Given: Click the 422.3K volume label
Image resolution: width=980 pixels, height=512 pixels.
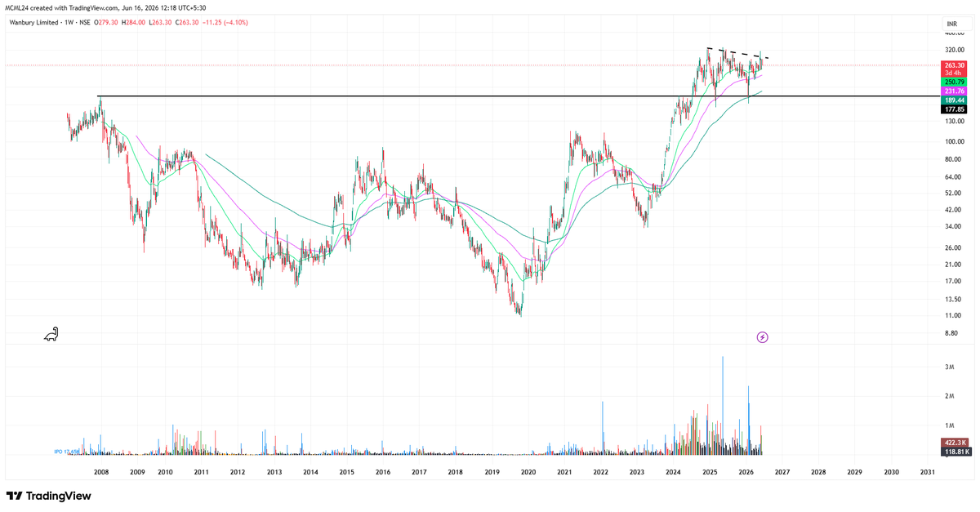Looking at the screenshot, I should 954,442.
